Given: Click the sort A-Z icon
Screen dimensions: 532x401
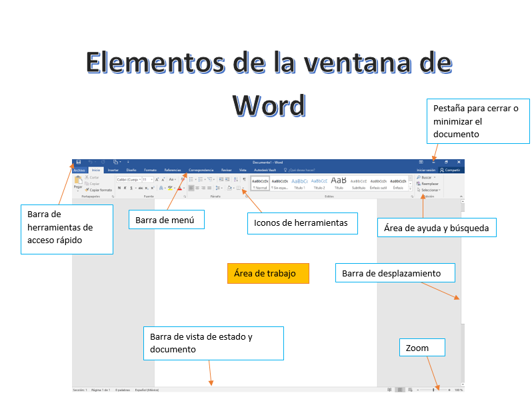Looking at the screenshot, I should (236, 179).
